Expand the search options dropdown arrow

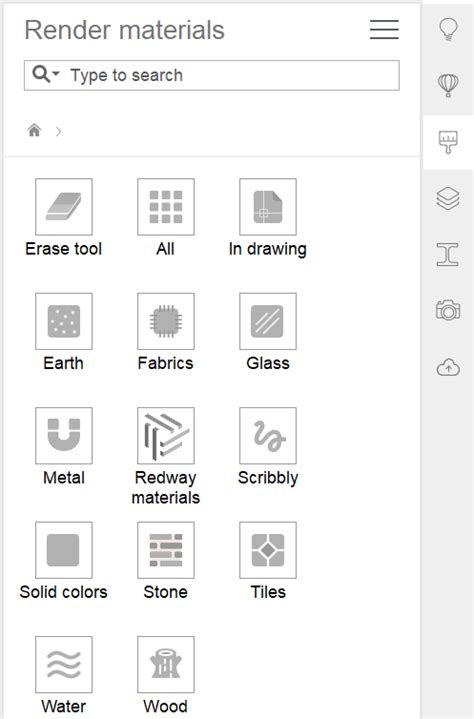[56, 73]
